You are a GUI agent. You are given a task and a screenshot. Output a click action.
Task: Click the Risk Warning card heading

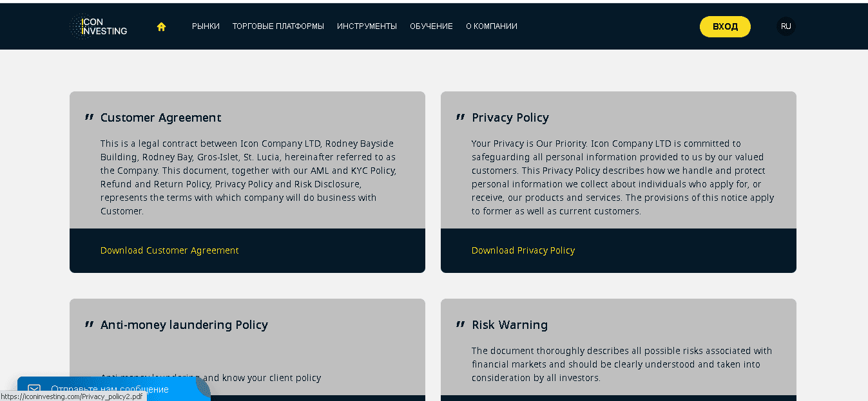(509, 325)
